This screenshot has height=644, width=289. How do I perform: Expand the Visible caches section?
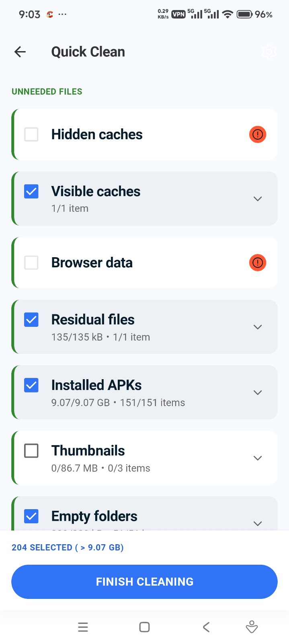258,199
